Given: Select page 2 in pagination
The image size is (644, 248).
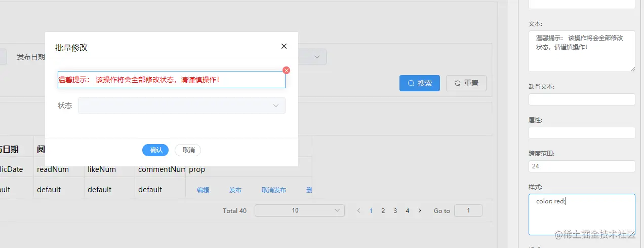Looking at the screenshot, I should (x=383, y=210).
